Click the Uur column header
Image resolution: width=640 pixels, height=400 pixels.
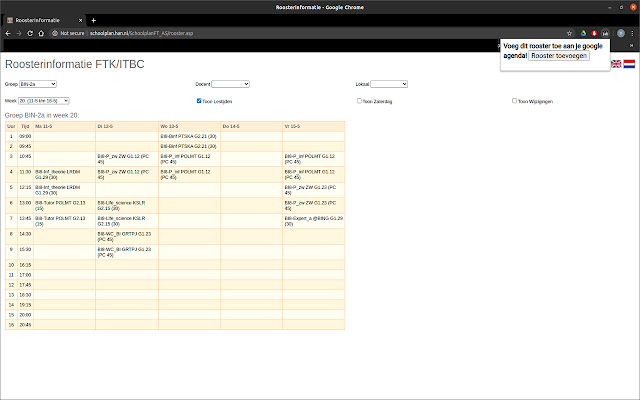coord(11,127)
